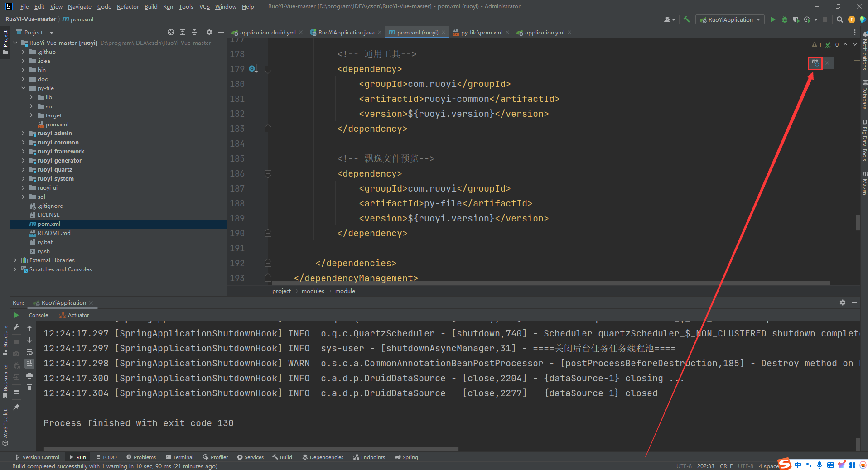Toggle the Bookmarks side panel
868x470 pixels.
(x=5, y=381)
